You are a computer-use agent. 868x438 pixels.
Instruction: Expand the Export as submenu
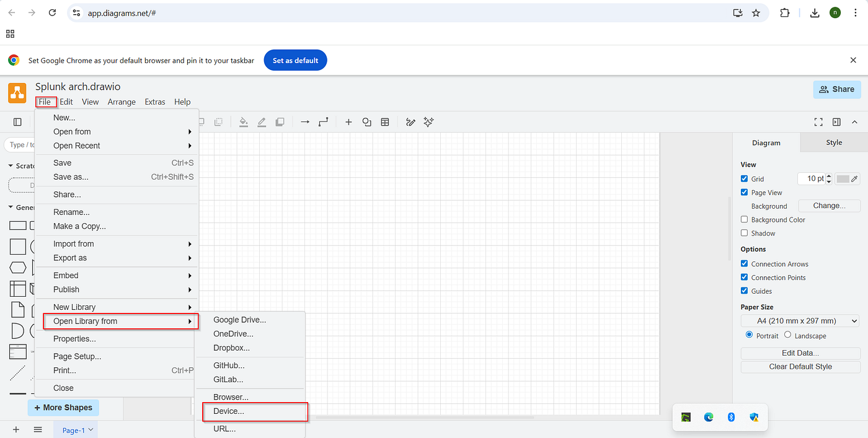[x=117, y=258]
